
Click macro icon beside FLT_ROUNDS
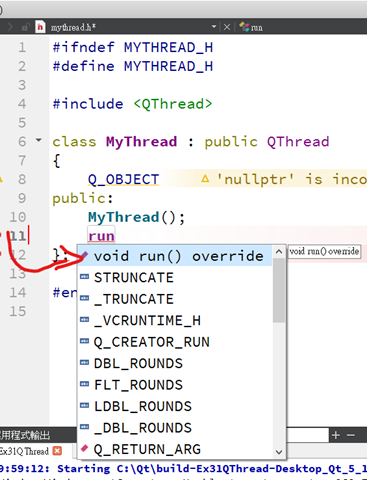(x=85, y=384)
